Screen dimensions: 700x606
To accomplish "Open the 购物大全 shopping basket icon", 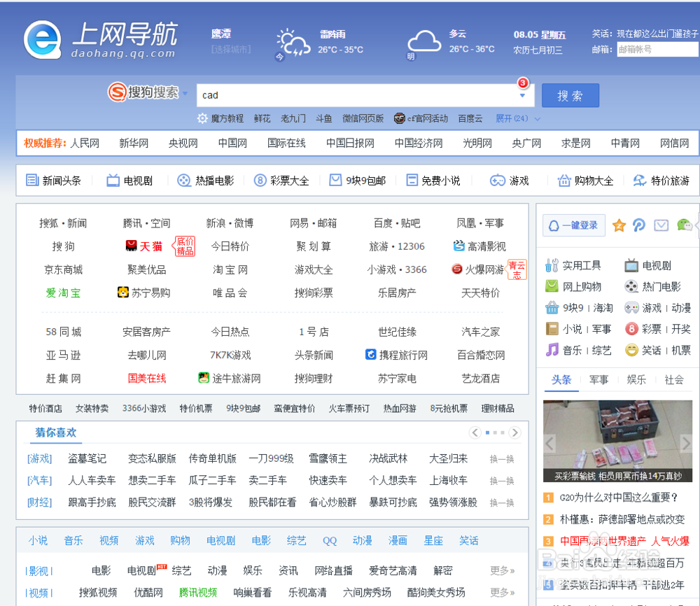I will (x=563, y=181).
